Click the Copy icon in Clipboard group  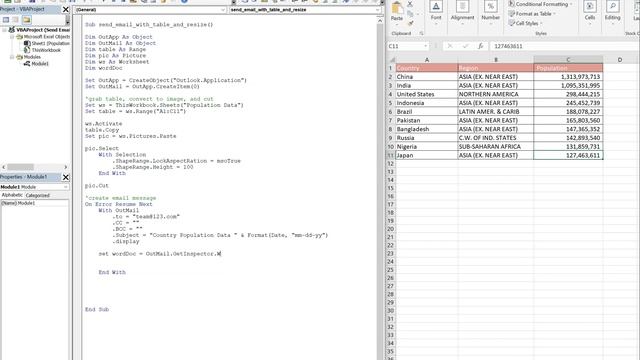(410, 14)
